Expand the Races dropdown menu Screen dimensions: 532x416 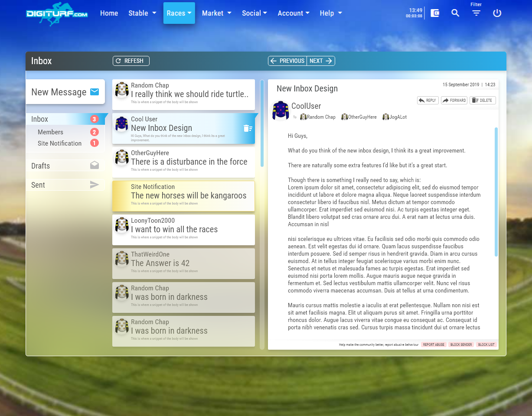[179, 13]
